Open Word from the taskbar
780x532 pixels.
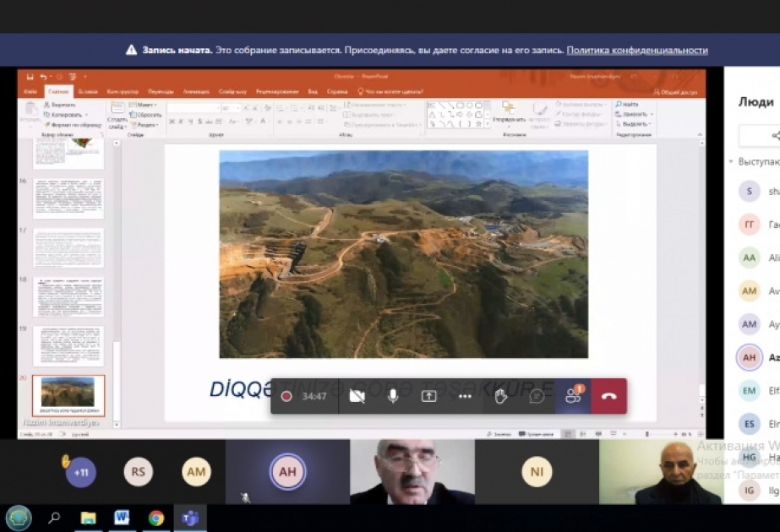pyautogui.click(x=122, y=518)
